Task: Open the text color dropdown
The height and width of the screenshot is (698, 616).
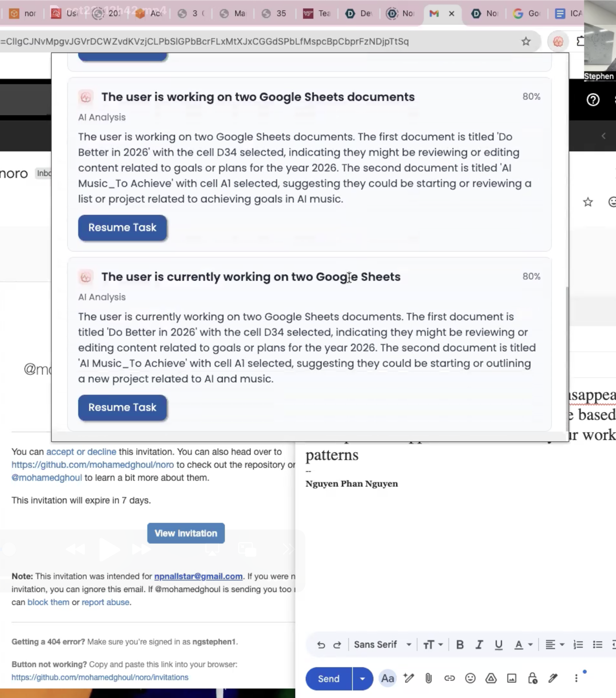Action: 524,645
